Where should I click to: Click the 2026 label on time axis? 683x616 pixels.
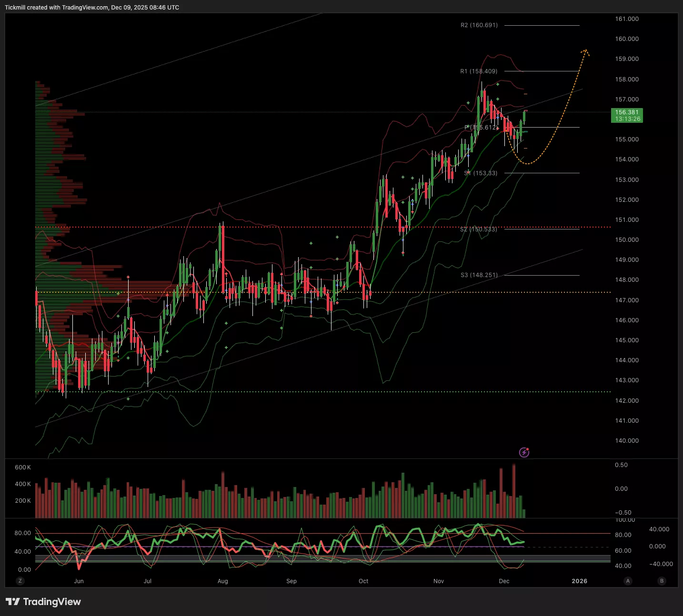pyautogui.click(x=579, y=581)
